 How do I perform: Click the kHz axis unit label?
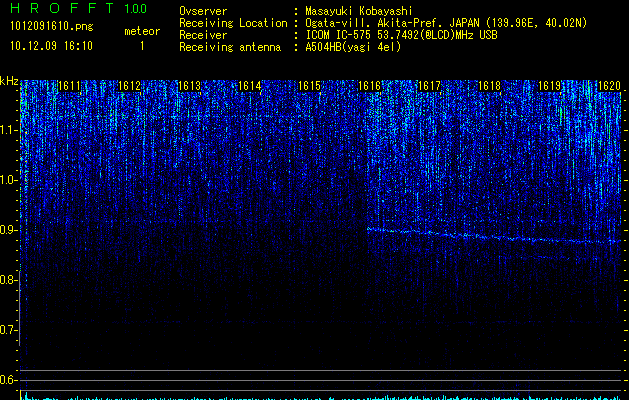tap(9, 81)
